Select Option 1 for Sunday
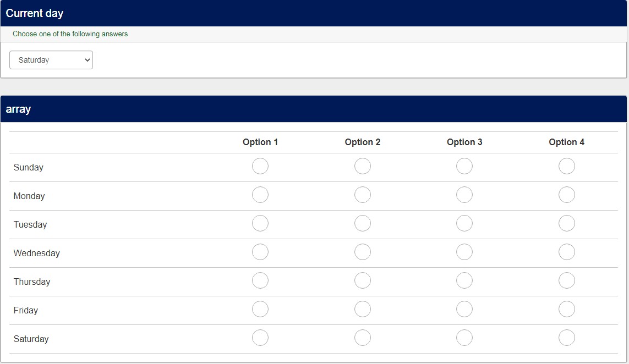The height and width of the screenshot is (364, 629). (260, 166)
